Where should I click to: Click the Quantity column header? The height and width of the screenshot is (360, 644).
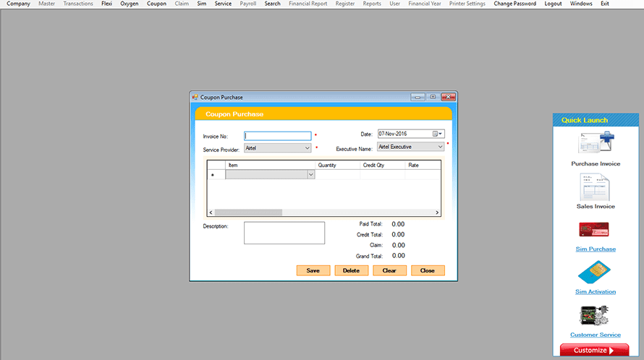338,165
